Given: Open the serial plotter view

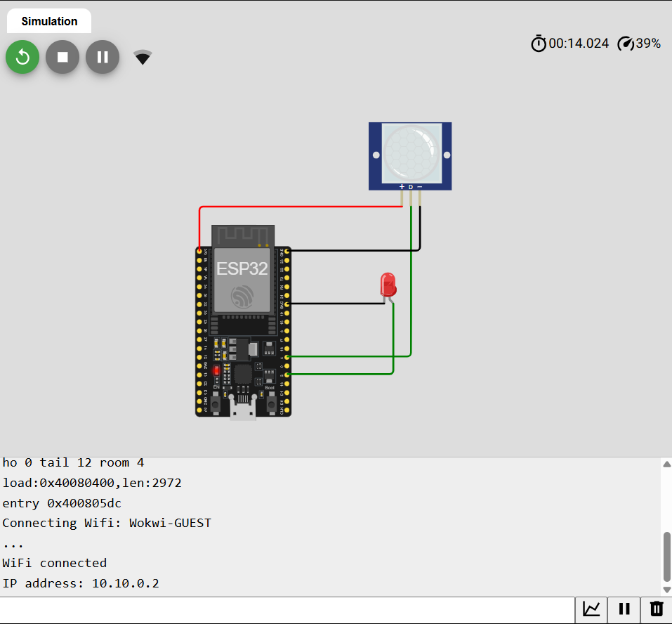Looking at the screenshot, I should click(591, 610).
